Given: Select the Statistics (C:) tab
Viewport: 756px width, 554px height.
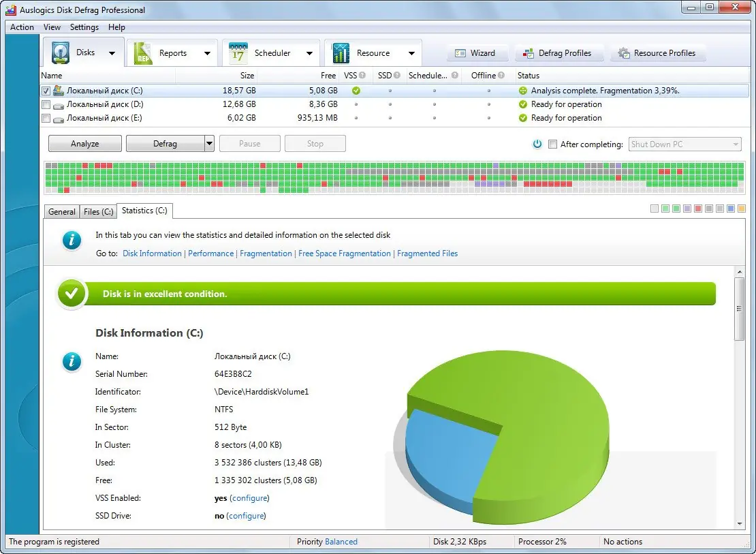Looking at the screenshot, I should (x=144, y=211).
